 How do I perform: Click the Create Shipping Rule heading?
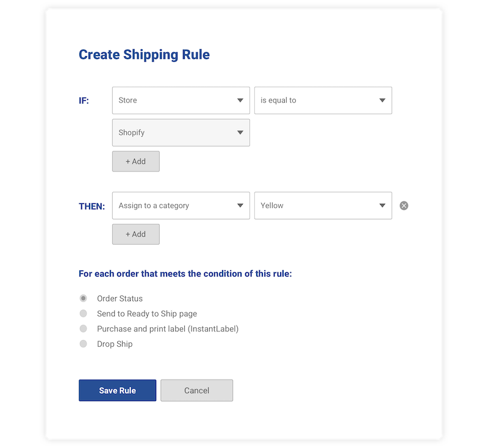point(144,55)
